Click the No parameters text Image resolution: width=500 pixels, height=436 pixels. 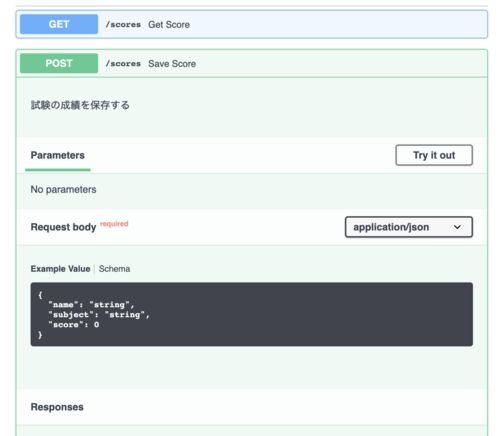(x=63, y=189)
